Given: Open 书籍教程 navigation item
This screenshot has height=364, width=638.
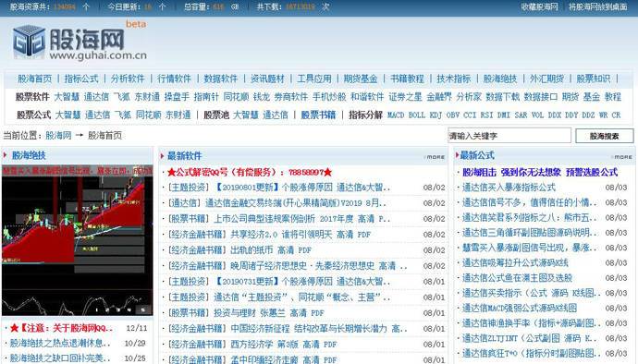Looking at the screenshot, I should (x=407, y=79).
